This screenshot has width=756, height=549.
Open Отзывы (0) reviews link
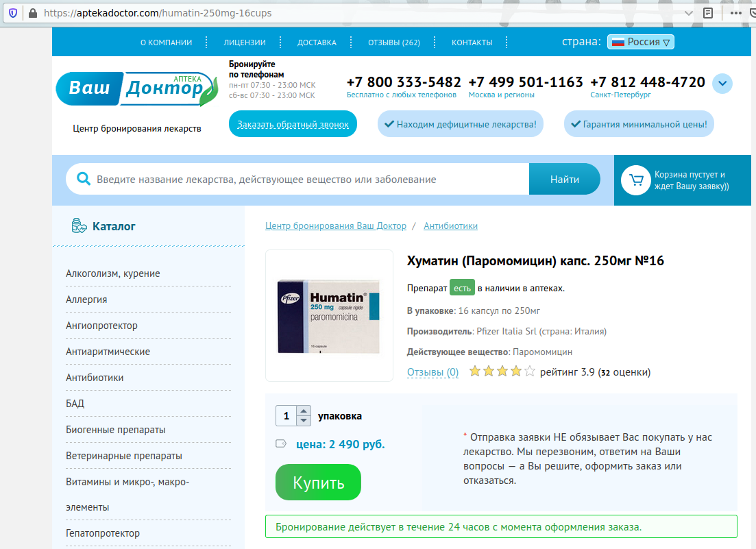click(432, 372)
